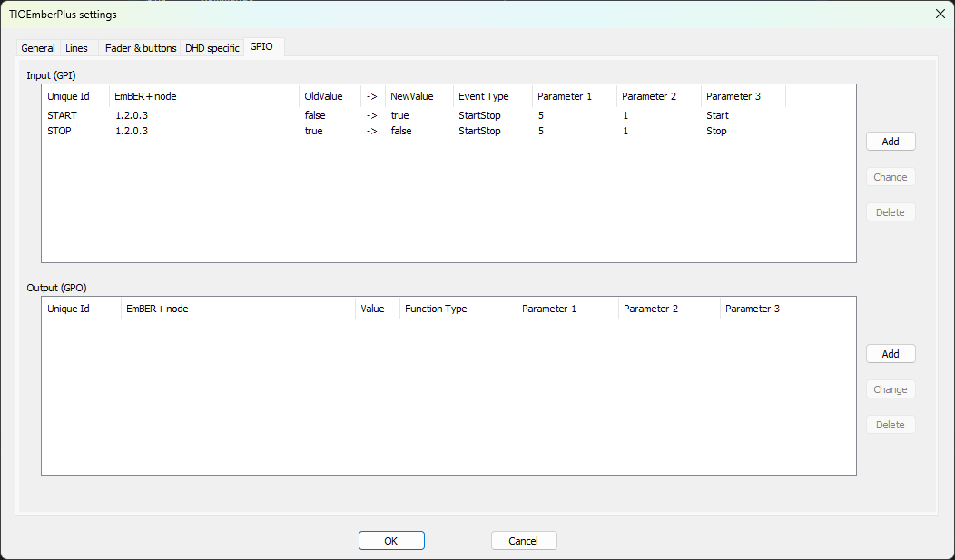Screen dimensions: 955x560
Task: Click Unique Id column header in GPO table
Action: pyautogui.click(x=82, y=309)
